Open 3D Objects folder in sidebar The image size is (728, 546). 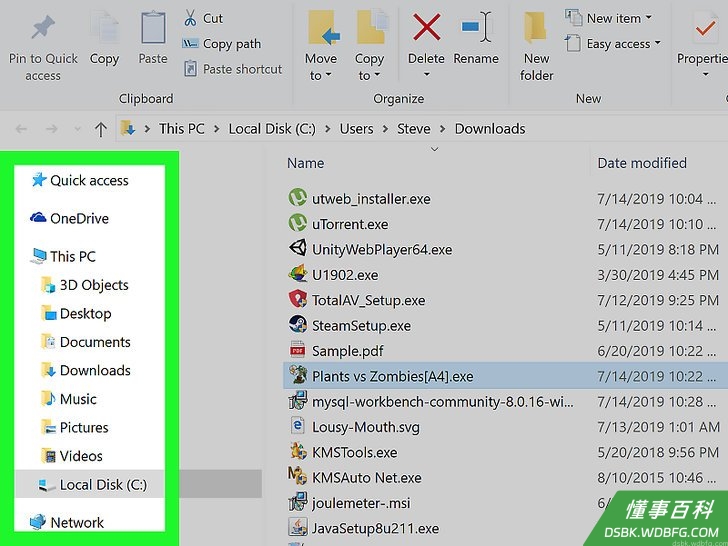[x=85, y=285]
